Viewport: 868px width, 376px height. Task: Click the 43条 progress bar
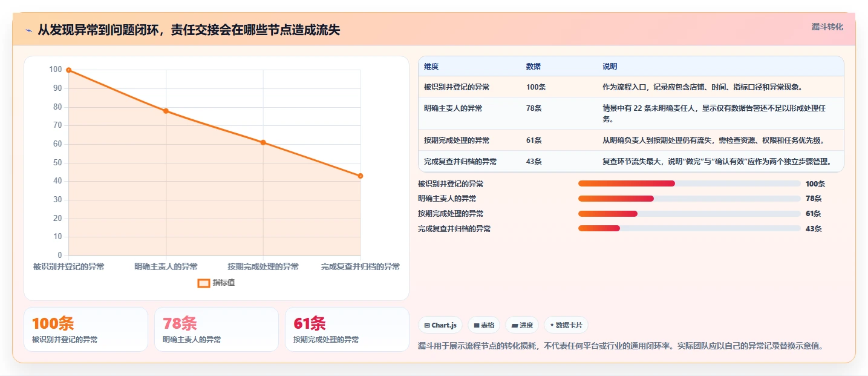[690, 229]
